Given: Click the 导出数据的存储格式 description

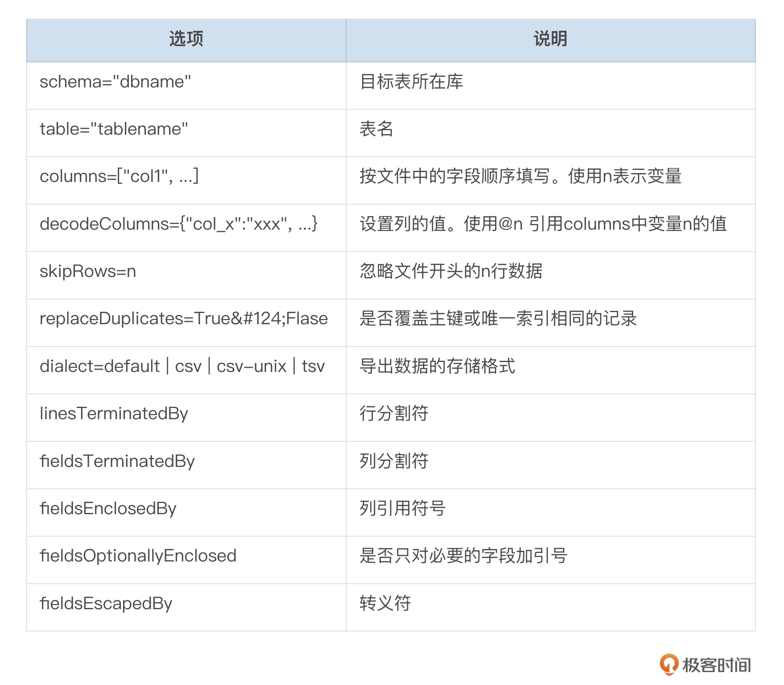Looking at the screenshot, I should [x=437, y=367].
